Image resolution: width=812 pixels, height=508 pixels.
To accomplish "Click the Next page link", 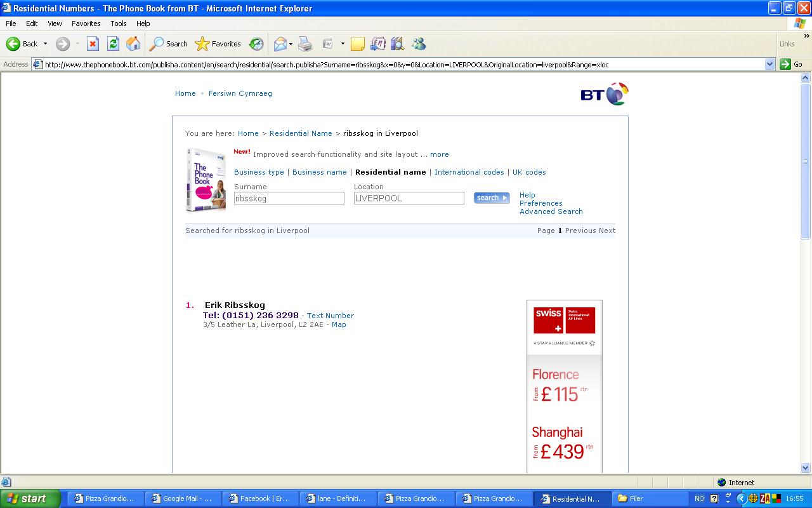I will click(607, 231).
